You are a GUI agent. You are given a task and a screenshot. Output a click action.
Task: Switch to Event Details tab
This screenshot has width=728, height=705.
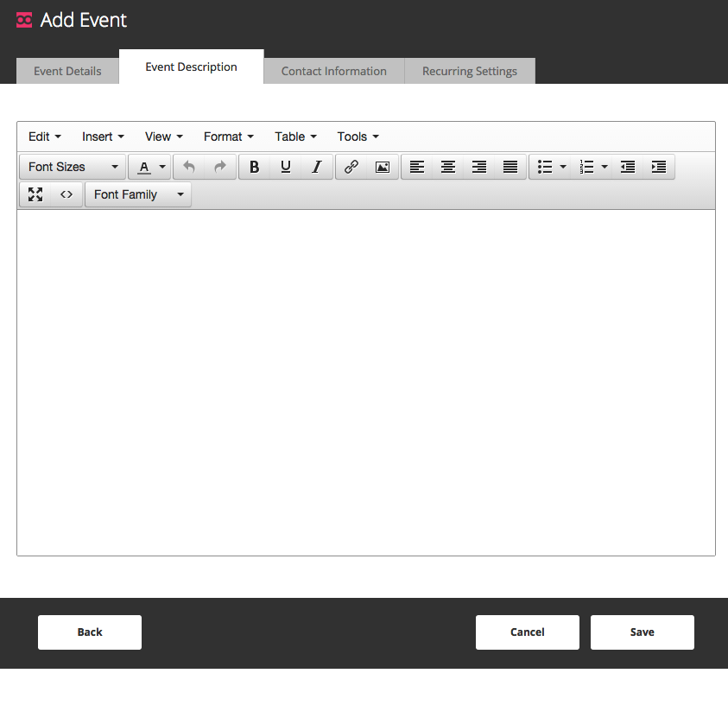click(67, 71)
